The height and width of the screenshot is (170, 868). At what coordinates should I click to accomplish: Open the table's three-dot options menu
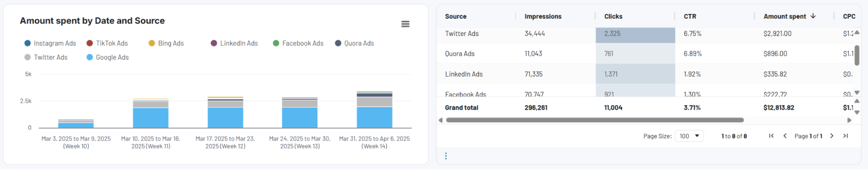(x=446, y=156)
